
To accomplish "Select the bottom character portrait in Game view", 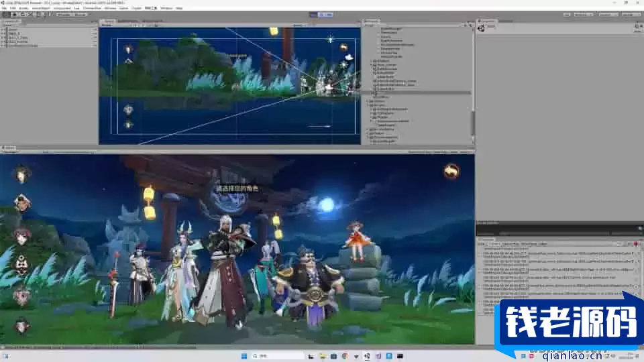I will click(21, 326).
